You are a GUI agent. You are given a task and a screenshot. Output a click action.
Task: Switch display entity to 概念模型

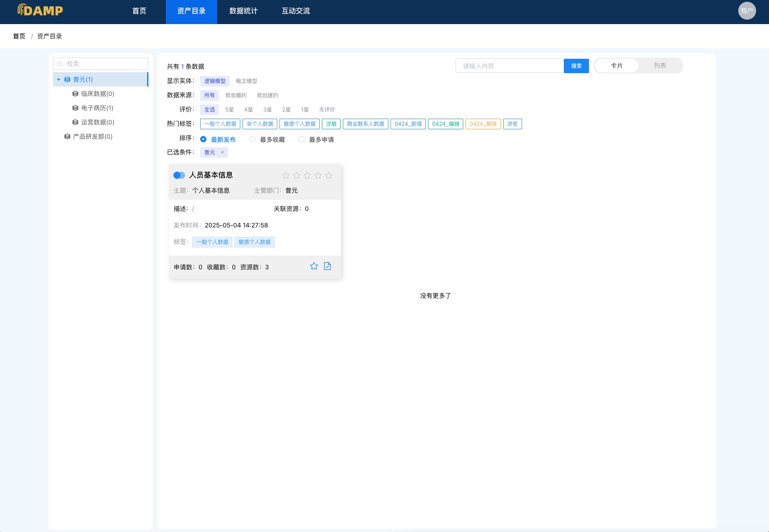(x=247, y=81)
